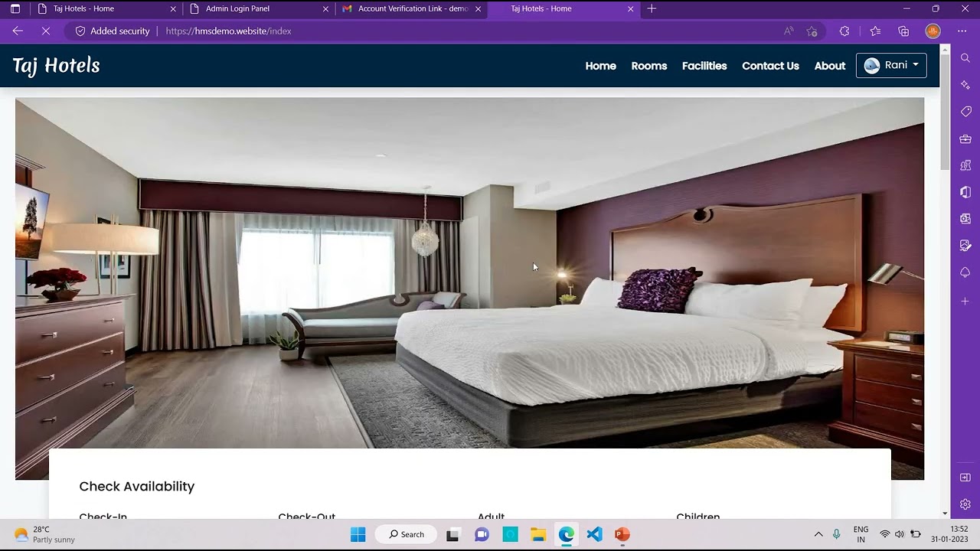Open the Collections icon in toolbar
This screenshot has width=980, height=551.
tap(903, 31)
